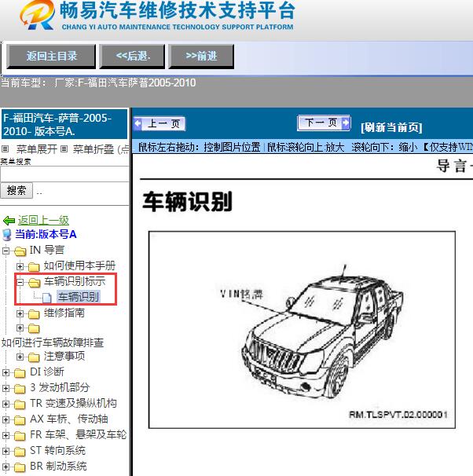Click the 车辆识别标示 open folder icon
Viewport: 473px width, 476px height.
coord(35,283)
